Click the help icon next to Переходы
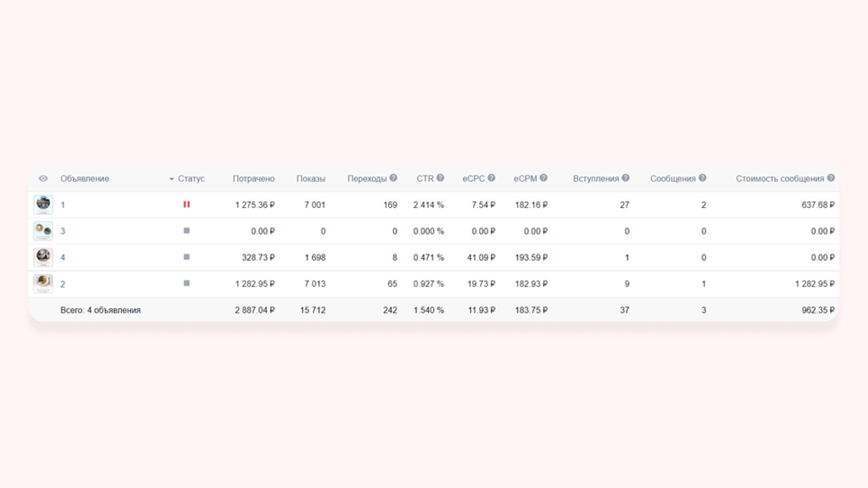Viewport: 868px width, 488px height. [x=393, y=178]
